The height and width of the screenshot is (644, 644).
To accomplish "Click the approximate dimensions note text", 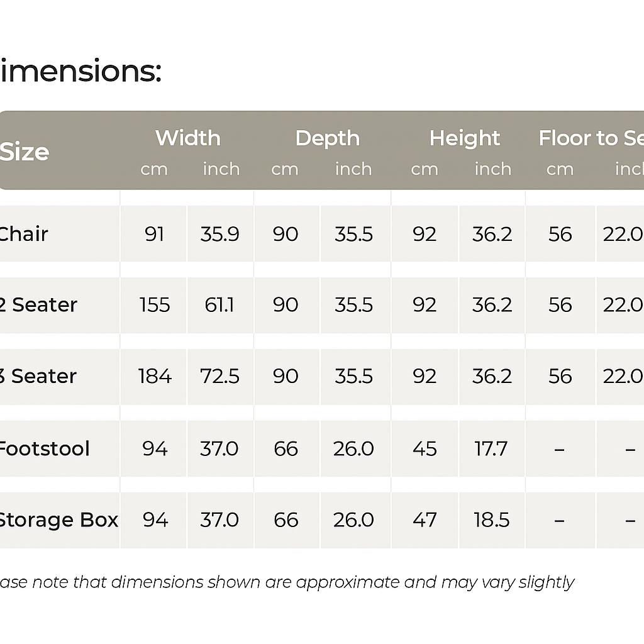I will click(x=287, y=582).
